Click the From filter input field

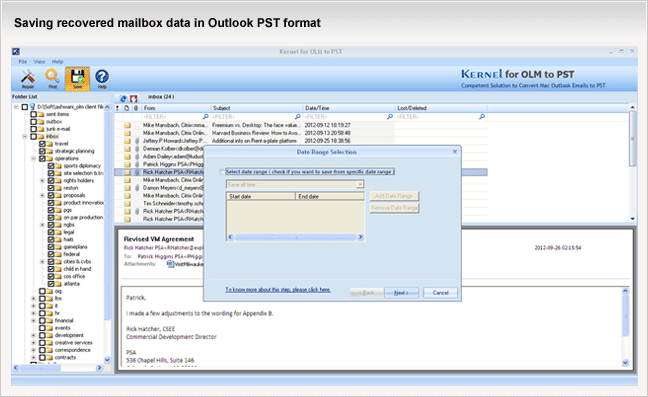(x=172, y=117)
